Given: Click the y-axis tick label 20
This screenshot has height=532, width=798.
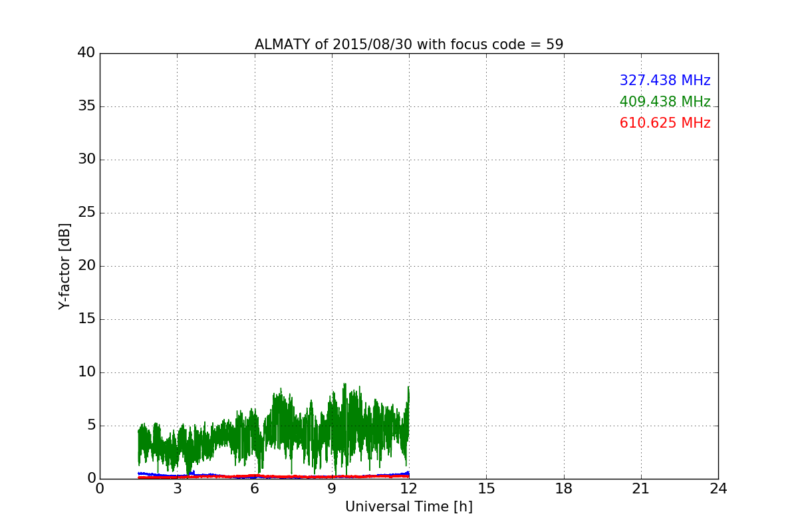Looking at the screenshot, I should click(x=86, y=266).
